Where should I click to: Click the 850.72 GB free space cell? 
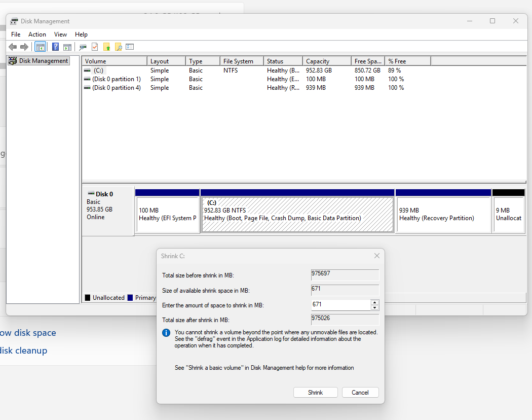point(367,71)
